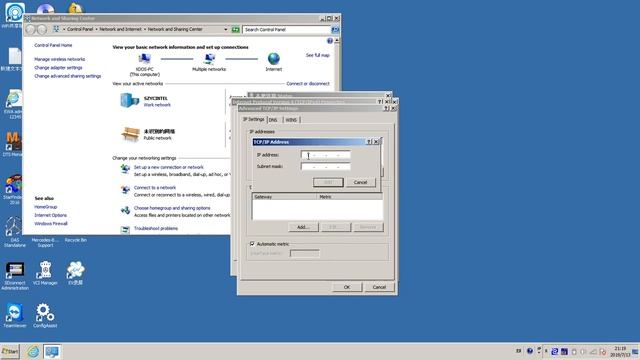The image size is (640, 360).
Task: Click the Internet globe icon
Action: coord(273,59)
